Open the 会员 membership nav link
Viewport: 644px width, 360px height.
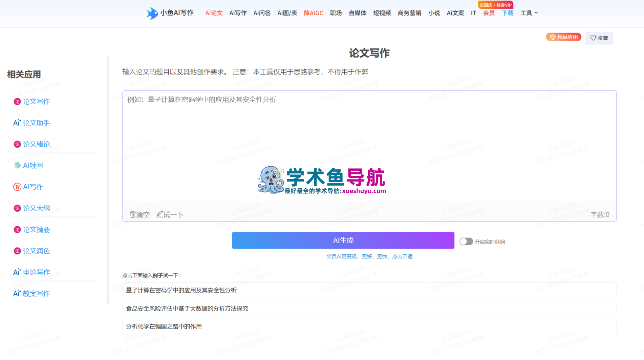tap(489, 13)
